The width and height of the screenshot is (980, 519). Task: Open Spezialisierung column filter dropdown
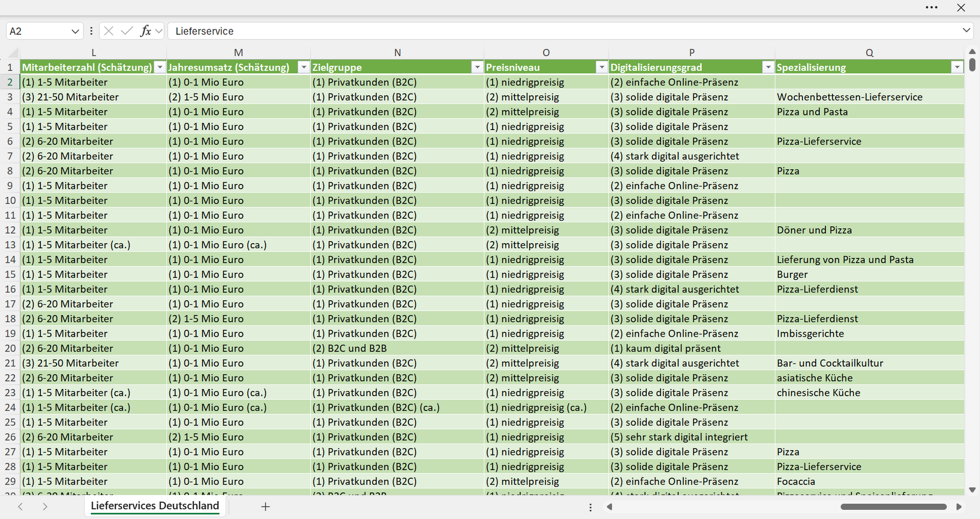point(957,67)
